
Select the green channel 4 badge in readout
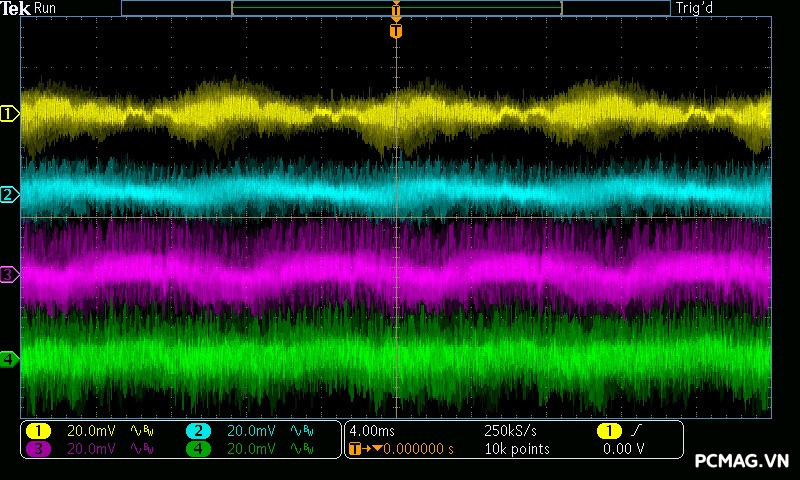click(199, 449)
